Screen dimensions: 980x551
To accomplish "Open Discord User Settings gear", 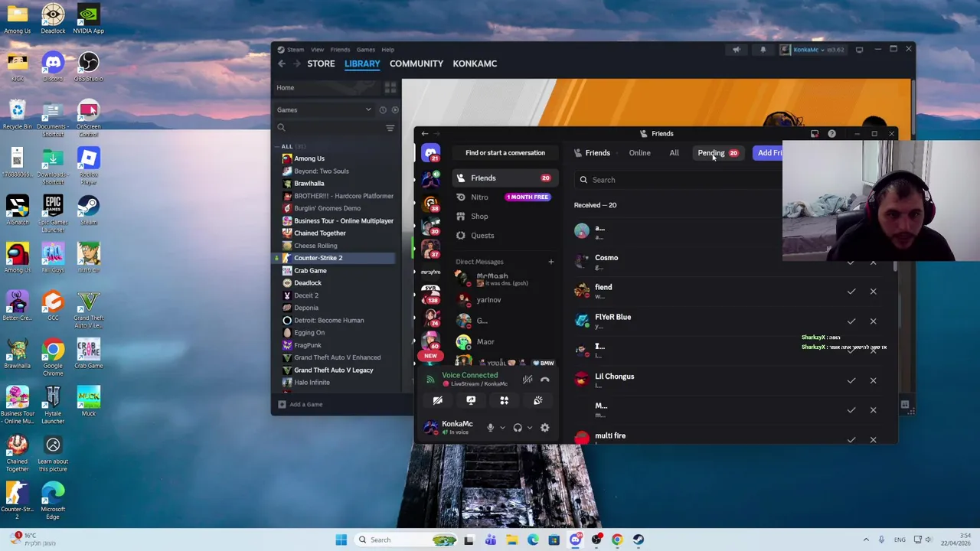I will point(545,428).
